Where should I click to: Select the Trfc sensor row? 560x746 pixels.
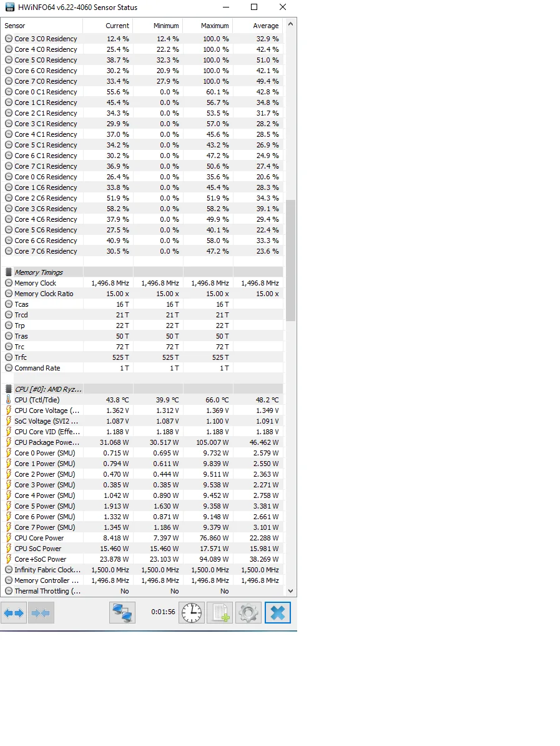pos(142,357)
